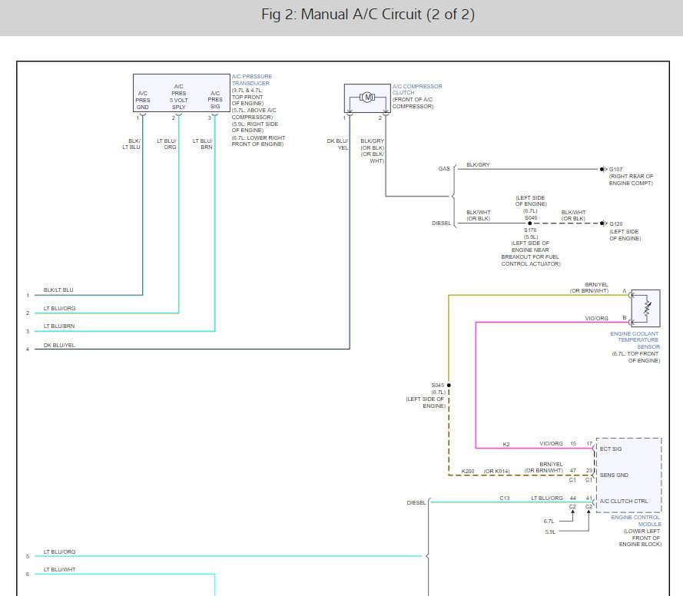Select the 'ECT SIG' terminal in the control module
This screenshot has width=683, height=616.
point(611,449)
